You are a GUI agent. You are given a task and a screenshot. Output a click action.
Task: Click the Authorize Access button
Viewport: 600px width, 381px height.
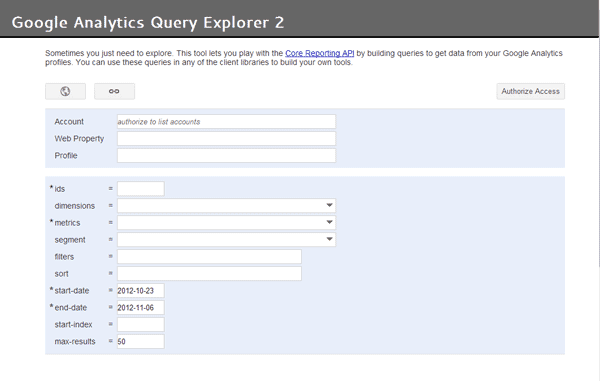[530, 91]
